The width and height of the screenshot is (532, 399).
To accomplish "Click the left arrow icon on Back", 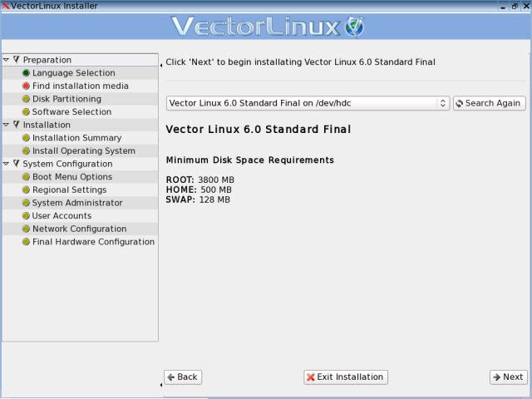I will point(171,377).
